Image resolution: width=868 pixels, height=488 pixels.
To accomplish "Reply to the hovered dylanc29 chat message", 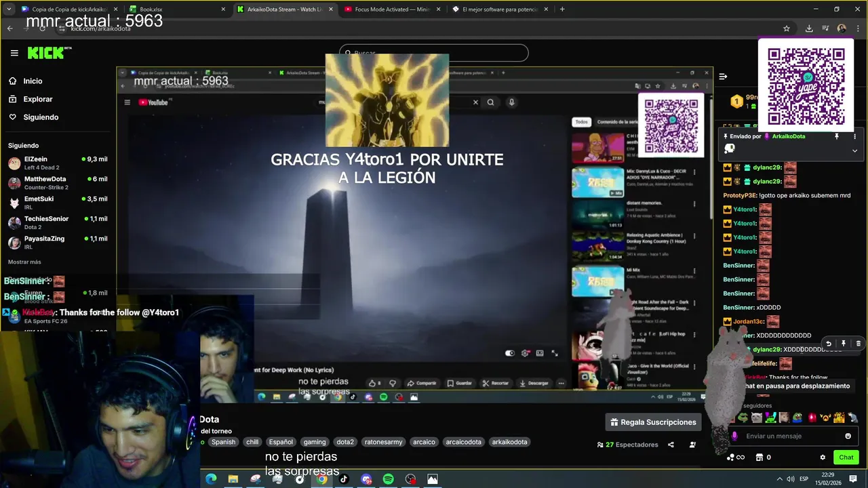I will click(828, 344).
